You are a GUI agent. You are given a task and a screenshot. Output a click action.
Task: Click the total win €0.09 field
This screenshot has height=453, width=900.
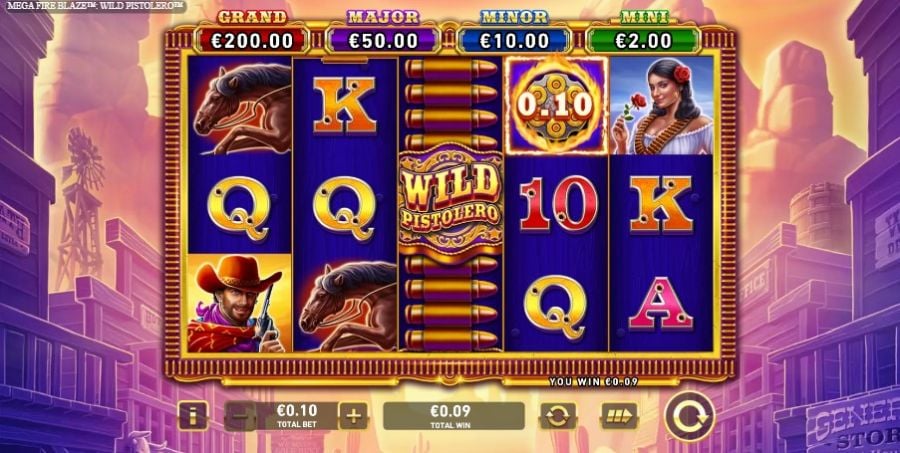[x=453, y=416]
